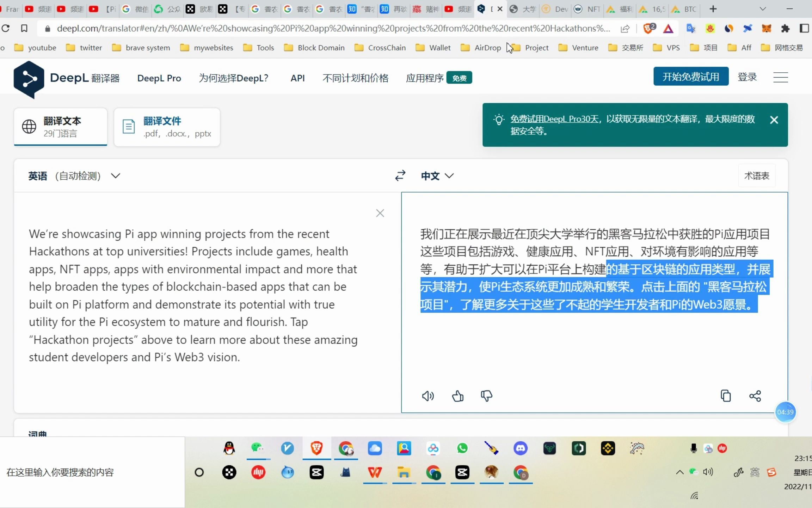Select the 翻译文本 tab
The height and width of the screenshot is (508, 812).
[x=61, y=126]
